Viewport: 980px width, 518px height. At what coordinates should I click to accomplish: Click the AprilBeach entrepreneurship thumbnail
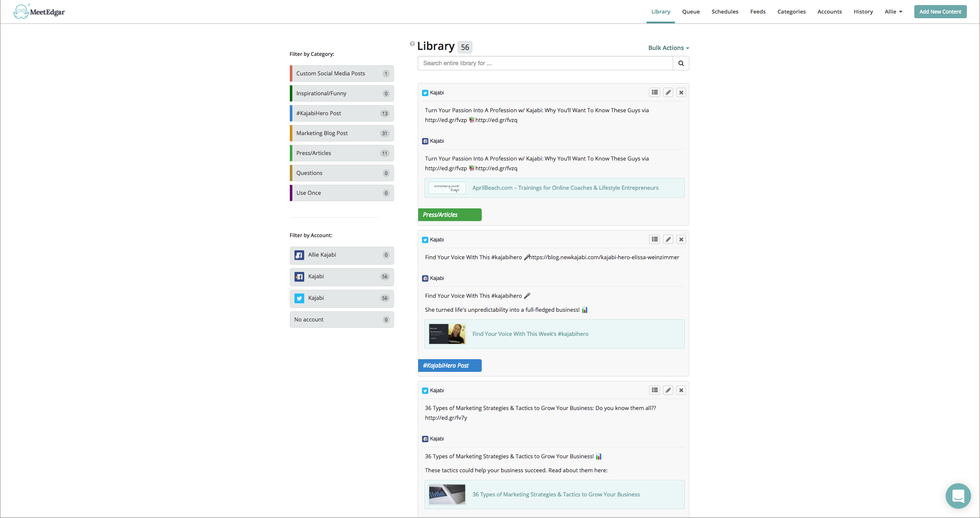click(x=447, y=188)
